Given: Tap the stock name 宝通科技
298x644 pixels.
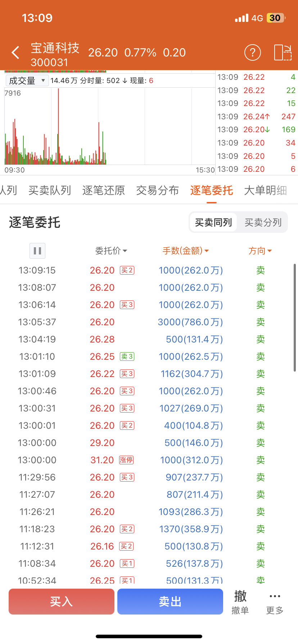Looking at the screenshot, I should pyautogui.click(x=55, y=48).
